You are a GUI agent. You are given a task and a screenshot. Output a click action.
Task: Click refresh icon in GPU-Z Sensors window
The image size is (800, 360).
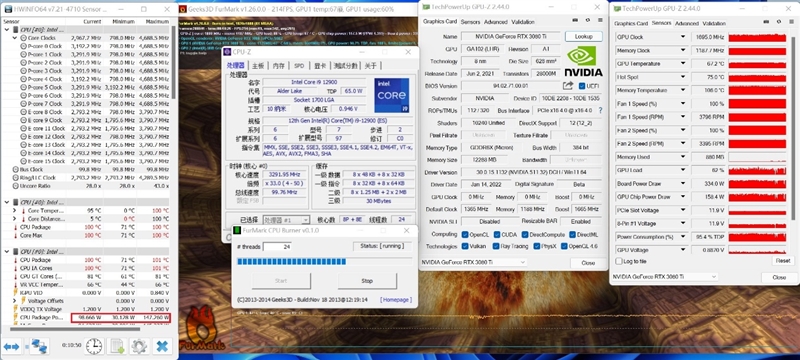point(779,22)
